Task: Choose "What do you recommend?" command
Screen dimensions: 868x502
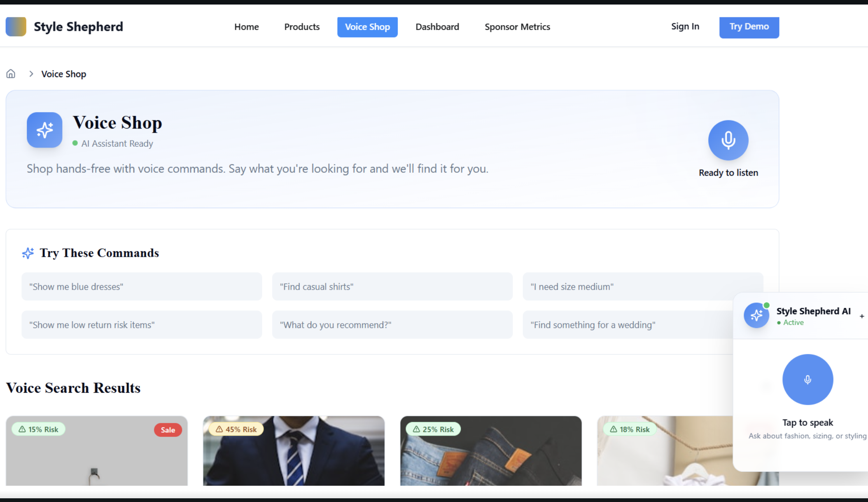Action: click(x=392, y=325)
